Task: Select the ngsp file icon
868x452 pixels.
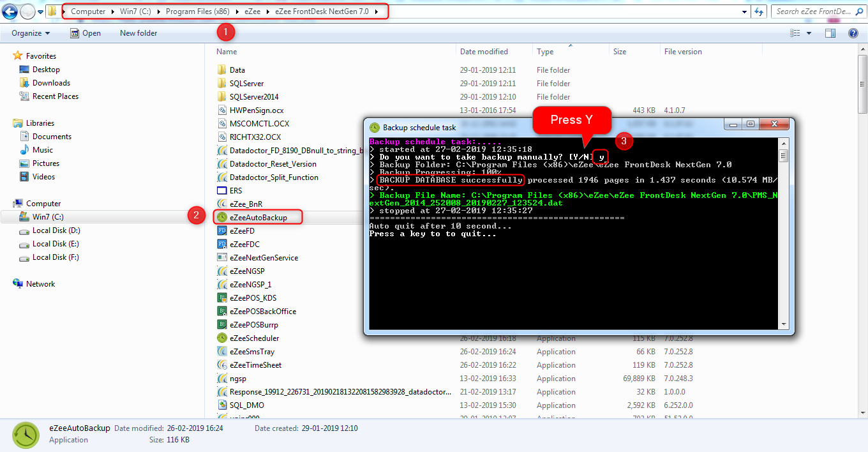Action: click(x=222, y=379)
